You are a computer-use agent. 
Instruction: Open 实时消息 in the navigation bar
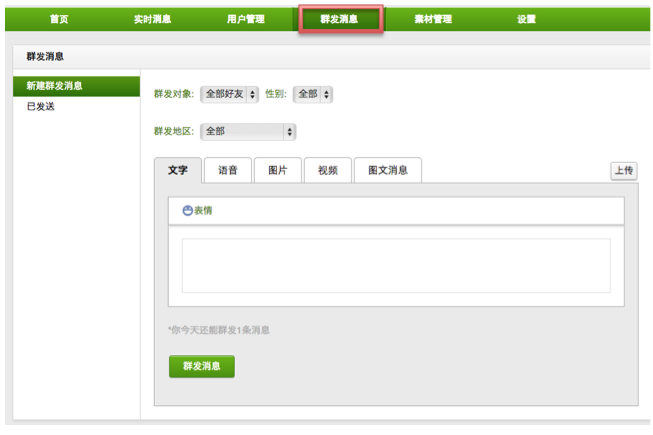coord(152,19)
